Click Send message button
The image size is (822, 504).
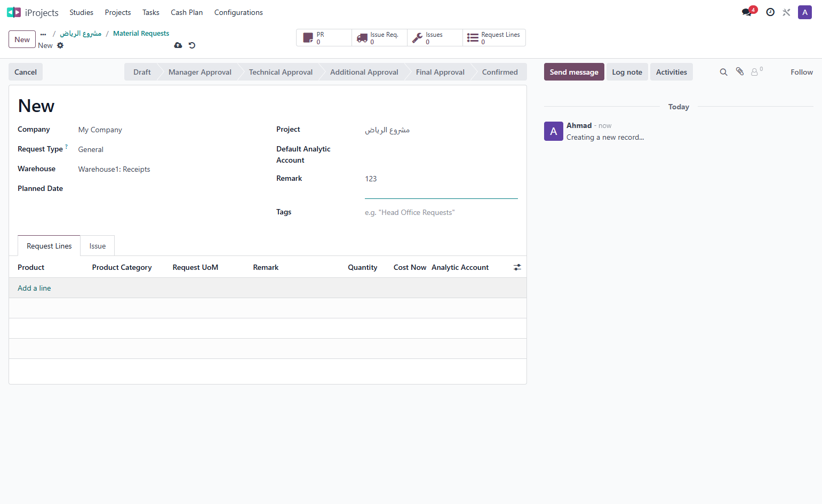click(574, 72)
